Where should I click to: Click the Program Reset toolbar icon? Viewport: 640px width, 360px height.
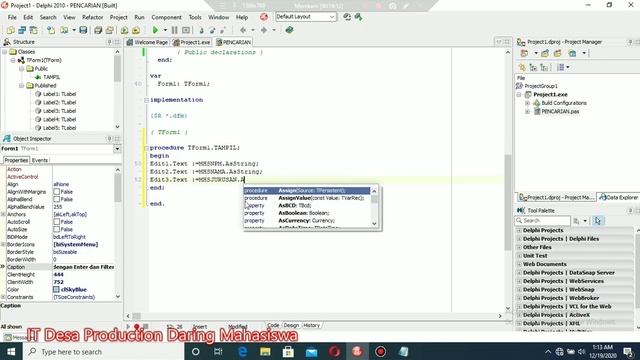click(x=186, y=30)
